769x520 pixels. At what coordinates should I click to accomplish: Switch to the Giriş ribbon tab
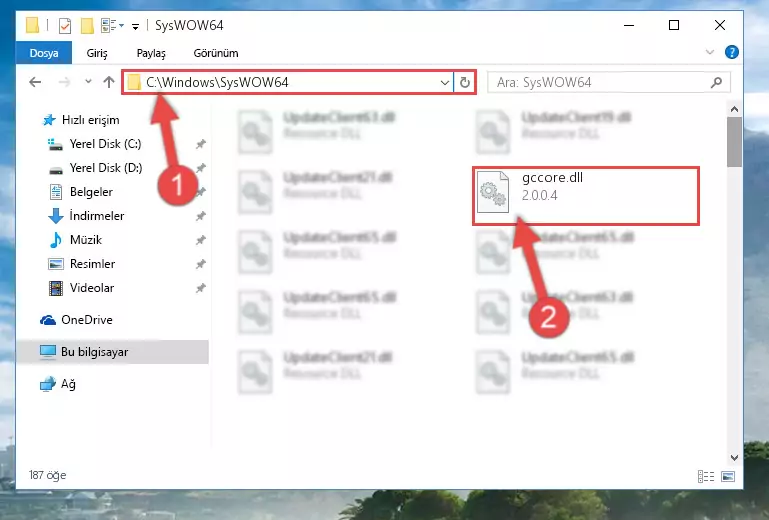[x=97, y=53]
